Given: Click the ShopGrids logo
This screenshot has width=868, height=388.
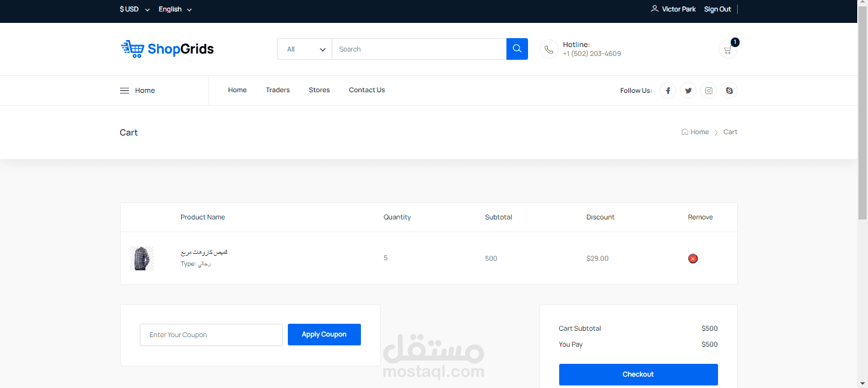Looking at the screenshot, I should click(x=167, y=49).
